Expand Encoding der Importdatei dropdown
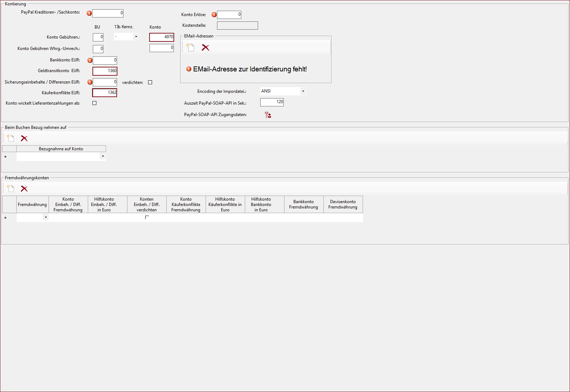 pos(303,91)
